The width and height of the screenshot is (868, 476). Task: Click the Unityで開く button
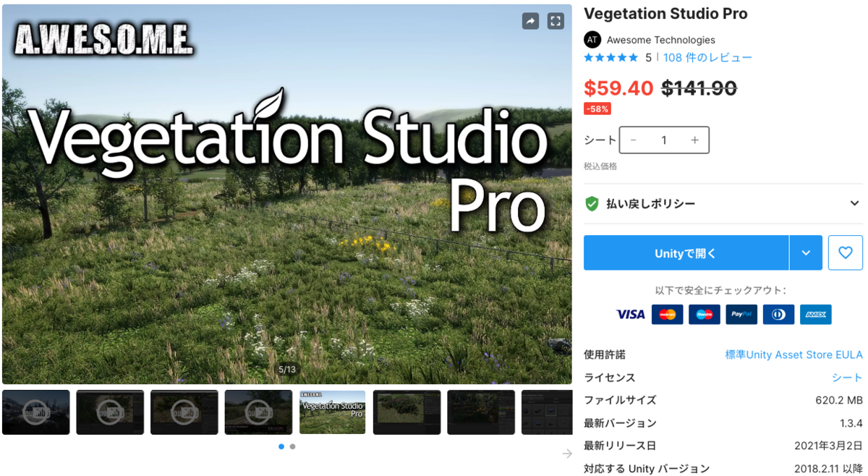point(686,253)
